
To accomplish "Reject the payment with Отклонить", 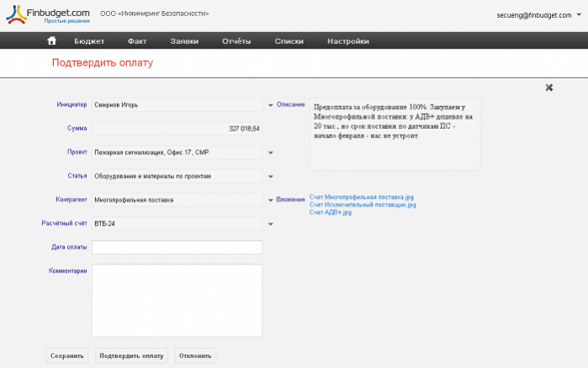I will click(x=195, y=356).
